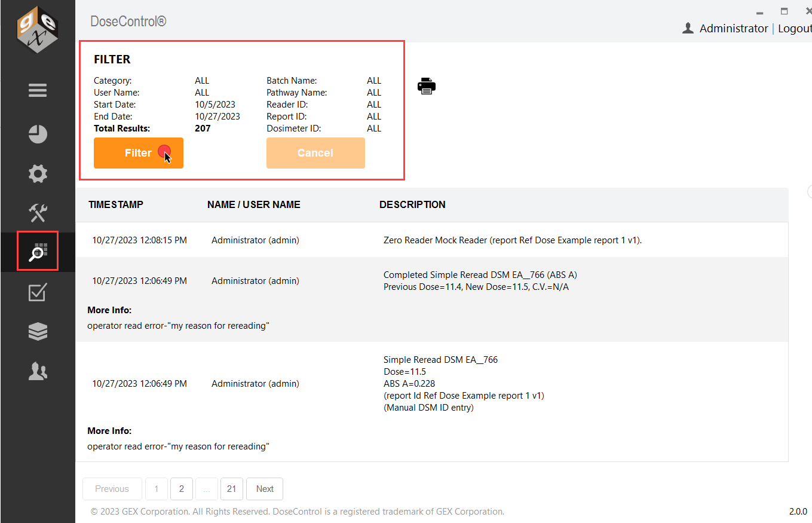Click the Dosimeter ID filter label
Image resolution: width=812 pixels, height=523 pixels.
pyautogui.click(x=294, y=129)
